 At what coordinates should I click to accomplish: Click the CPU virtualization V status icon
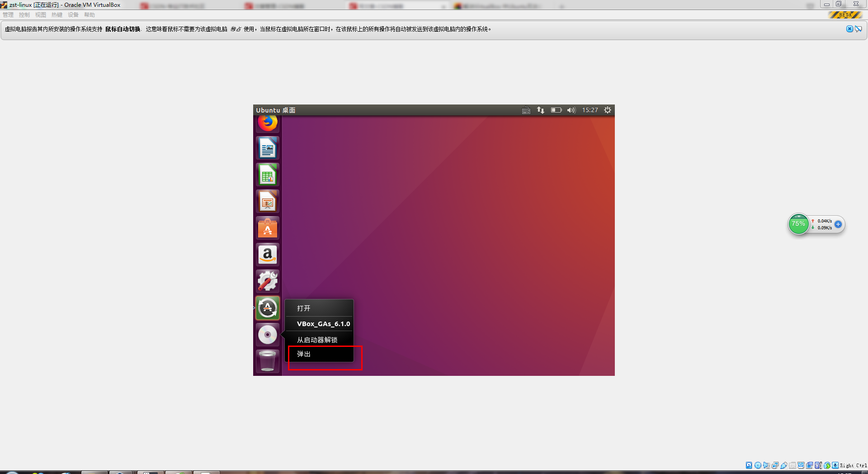pyautogui.click(x=818, y=465)
